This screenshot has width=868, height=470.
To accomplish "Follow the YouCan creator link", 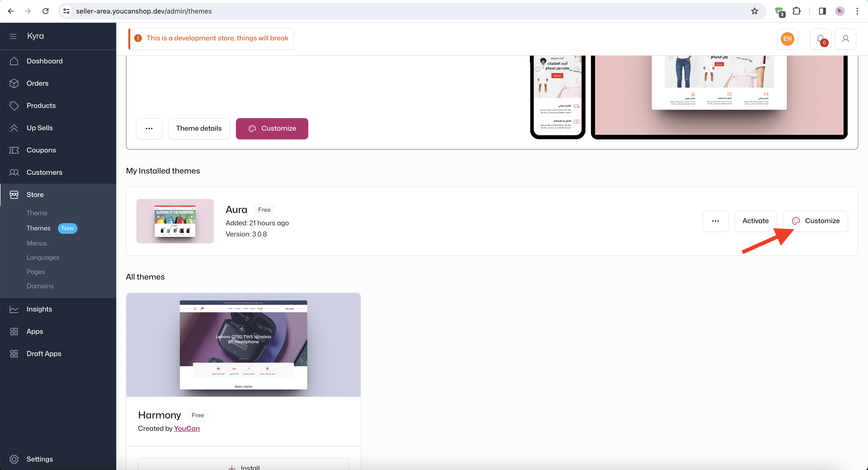I will (187, 428).
